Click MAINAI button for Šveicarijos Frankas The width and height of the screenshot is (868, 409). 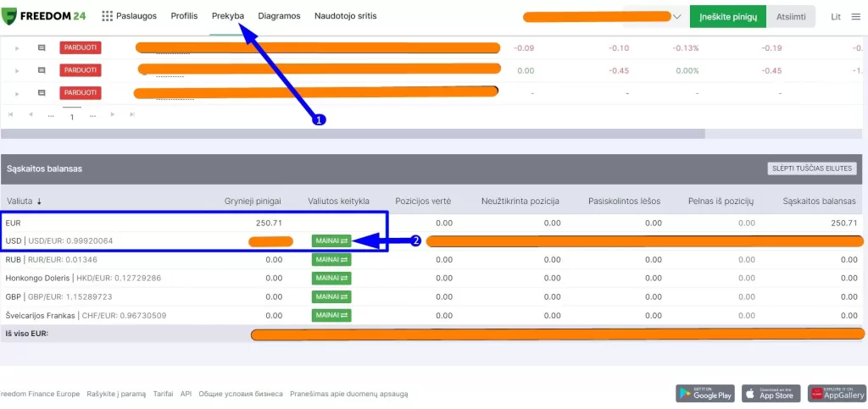click(331, 315)
